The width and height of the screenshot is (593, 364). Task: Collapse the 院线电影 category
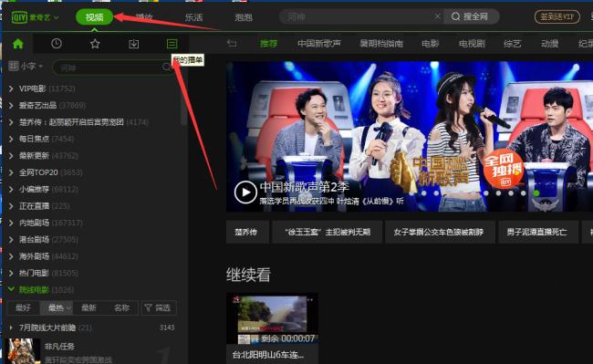(x=11, y=289)
